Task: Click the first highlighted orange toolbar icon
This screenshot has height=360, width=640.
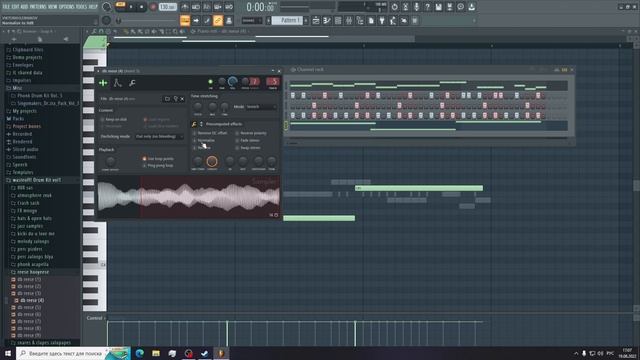Action: click(185, 20)
